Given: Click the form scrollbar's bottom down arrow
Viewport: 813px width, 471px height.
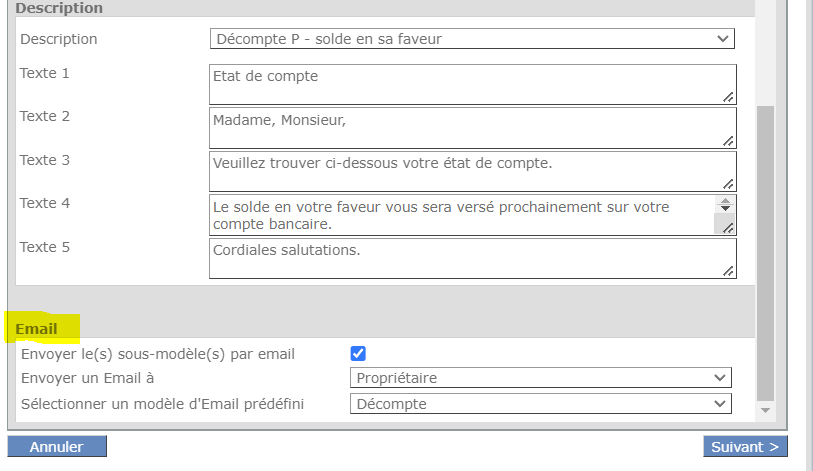Looking at the screenshot, I should click(x=765, y=411).
